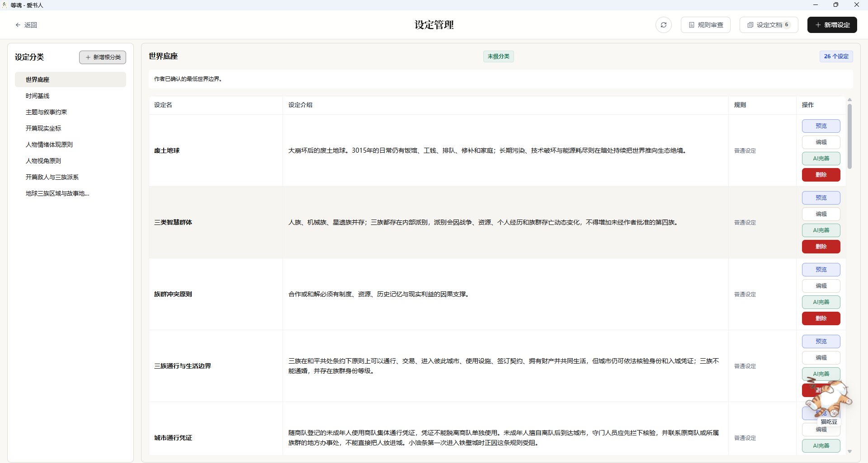Click the 26 个设定 count badge
Viewport: 868px width, 463px height.
(836, 56)
